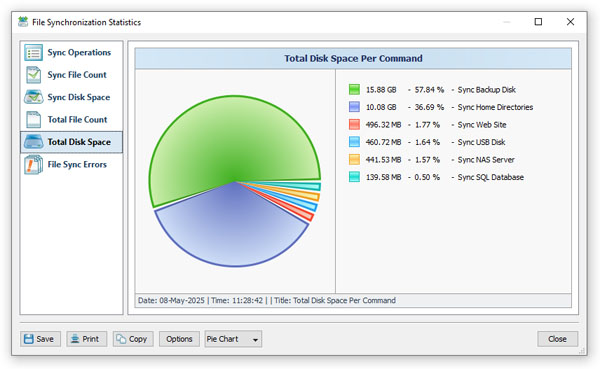Screen dimensions: 600x369
Task: Click the teal Sync SQL Database swatch
Action: click(354, 177)
